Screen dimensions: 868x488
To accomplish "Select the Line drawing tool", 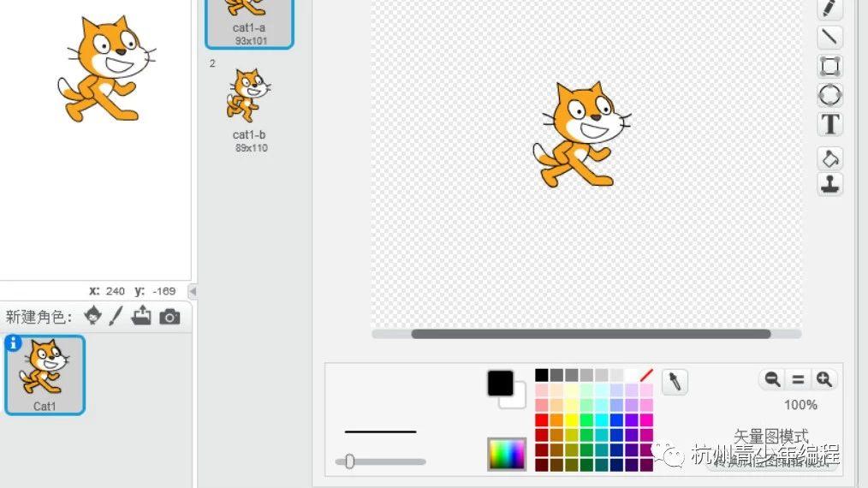I will click(x=829, y=37).
